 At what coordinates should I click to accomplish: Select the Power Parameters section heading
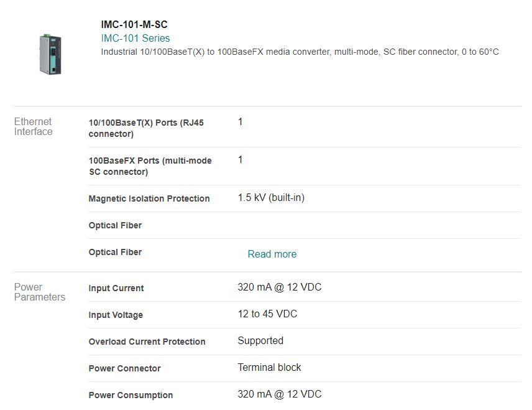tap(39, 292)
